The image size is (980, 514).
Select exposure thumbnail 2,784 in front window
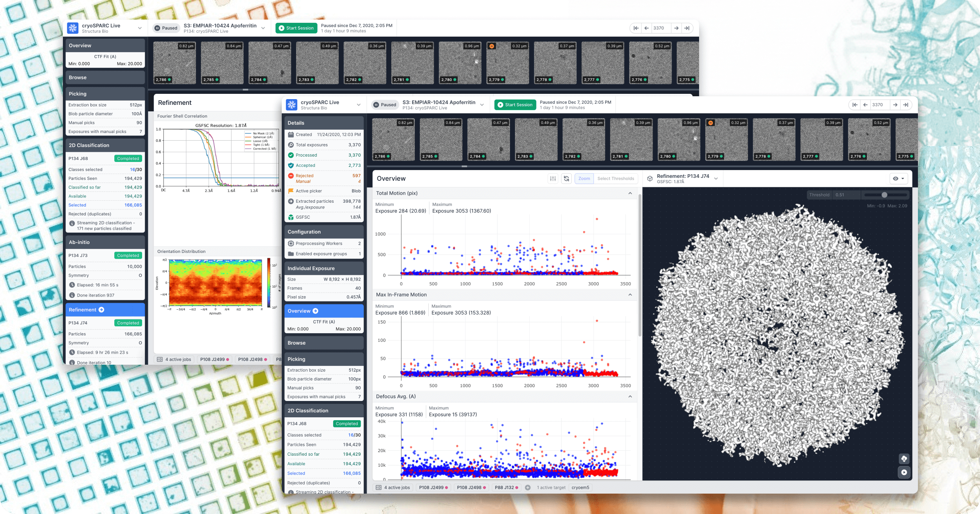(x=488, y=139)
